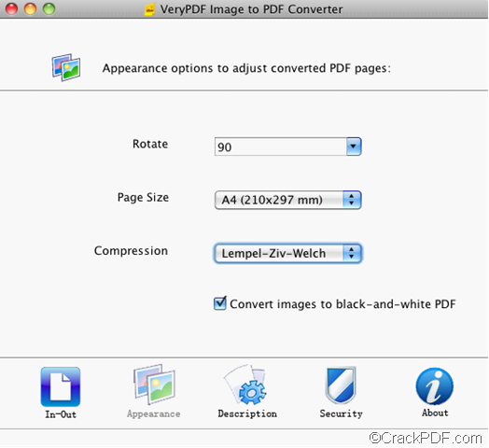Expand the Rotate combo box arrow
The image size is (489, 448).
tap(354, 146)
